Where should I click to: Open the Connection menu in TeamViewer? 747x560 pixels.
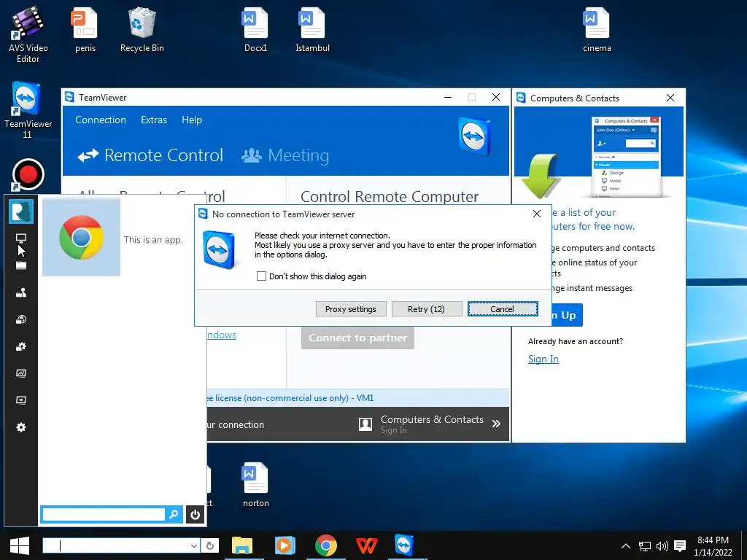(101, 120)
